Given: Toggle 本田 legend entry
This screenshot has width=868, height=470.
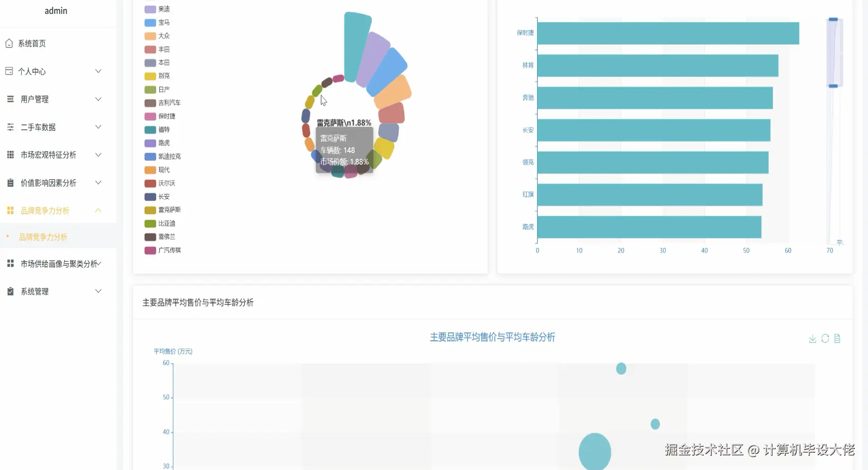Looking at the screenshot, I should coord(157,63).
